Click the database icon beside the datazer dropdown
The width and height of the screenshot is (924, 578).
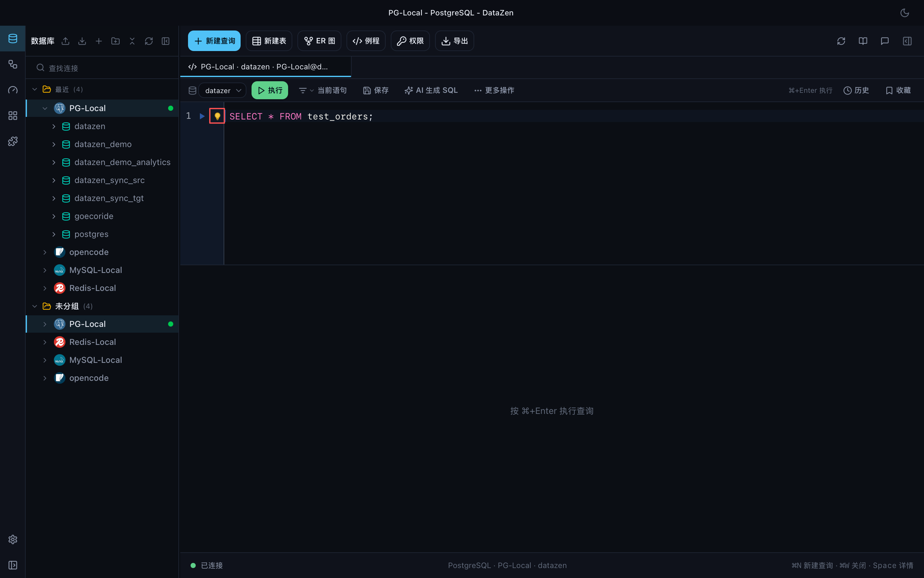point(193,91)
